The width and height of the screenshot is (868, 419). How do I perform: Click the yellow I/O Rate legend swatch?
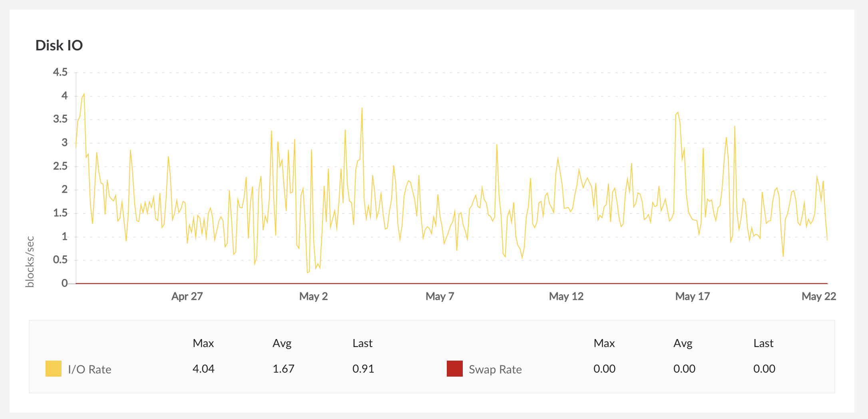coord(54,369)
